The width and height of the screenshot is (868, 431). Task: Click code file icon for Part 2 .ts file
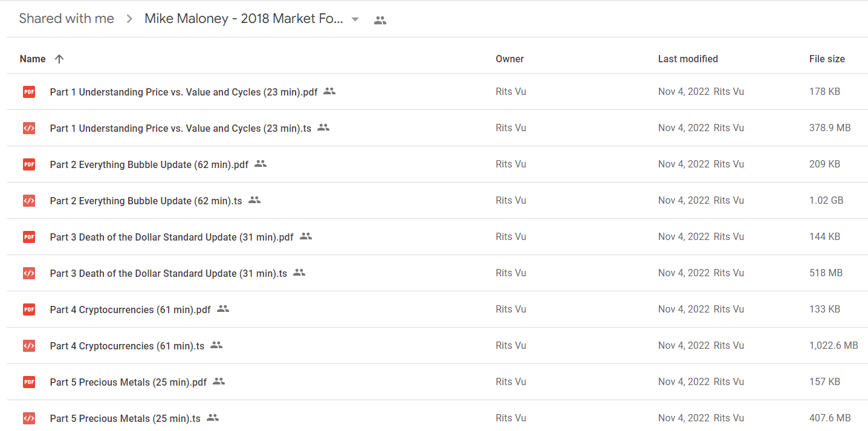(29, 201)
